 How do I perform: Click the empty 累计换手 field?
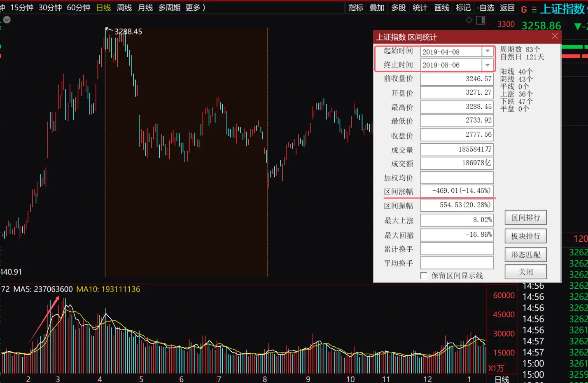tap(457, 249)
